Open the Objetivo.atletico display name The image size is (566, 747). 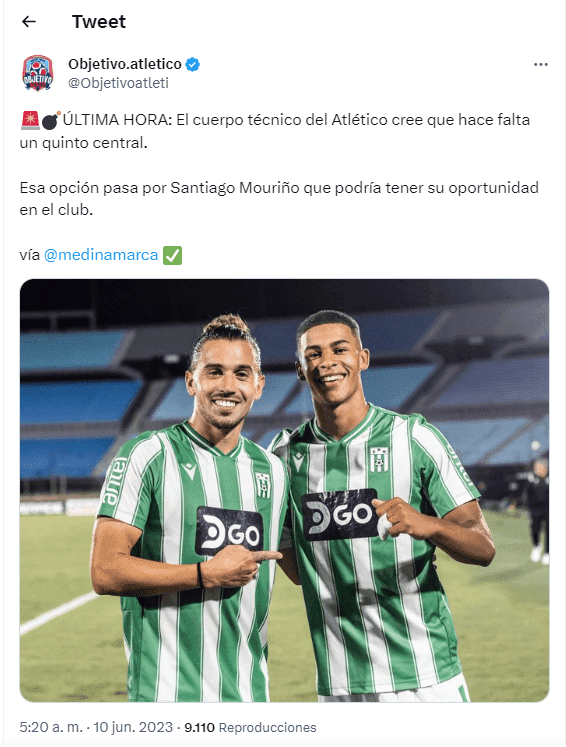point(125,64)
